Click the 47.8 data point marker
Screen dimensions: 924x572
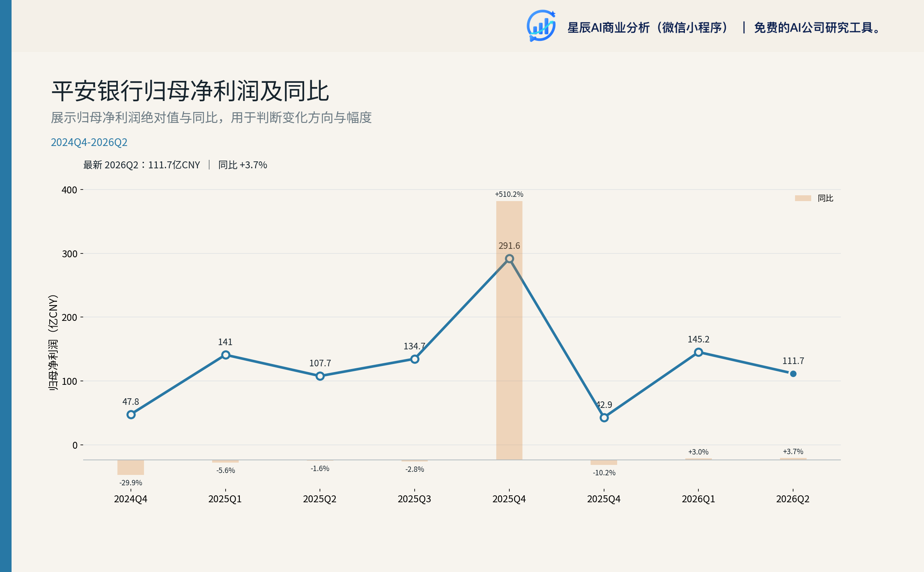(x=131, y=414)
